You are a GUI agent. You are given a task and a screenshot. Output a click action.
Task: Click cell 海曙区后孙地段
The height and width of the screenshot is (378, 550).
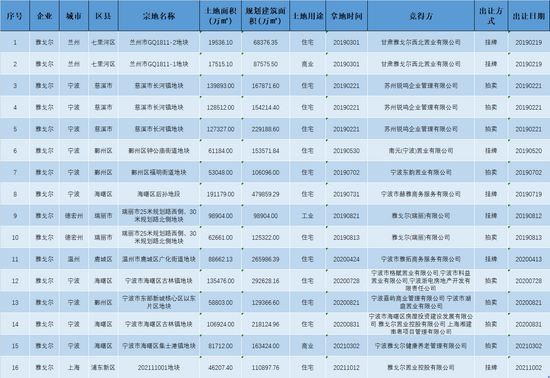click(159, 194)
